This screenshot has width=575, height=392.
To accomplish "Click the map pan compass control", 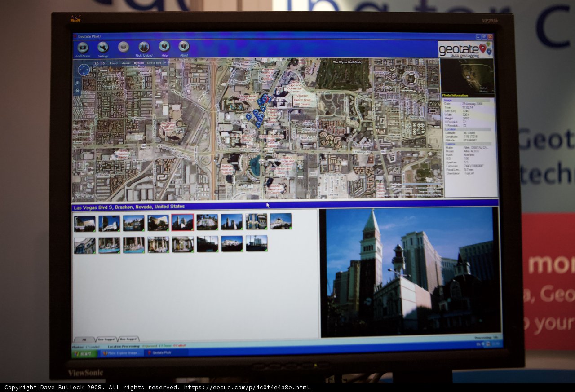I will pyautogui.click(x=84, y=70).
